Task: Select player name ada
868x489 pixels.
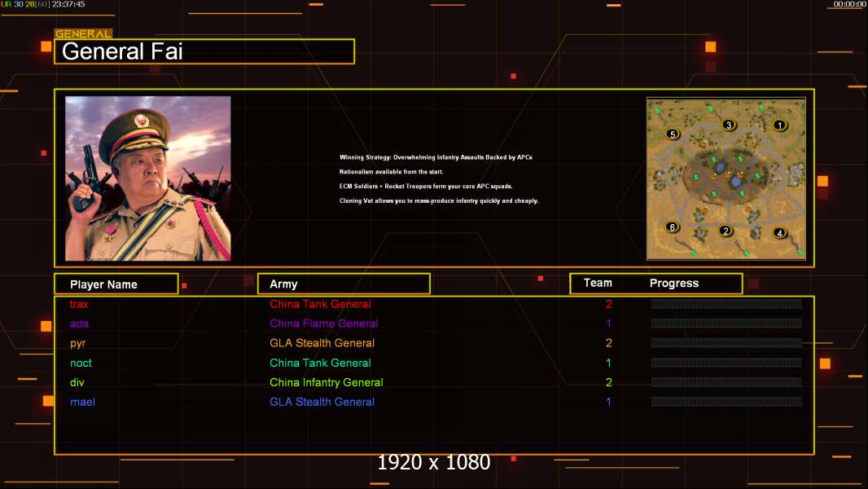Action: (79, 324)
